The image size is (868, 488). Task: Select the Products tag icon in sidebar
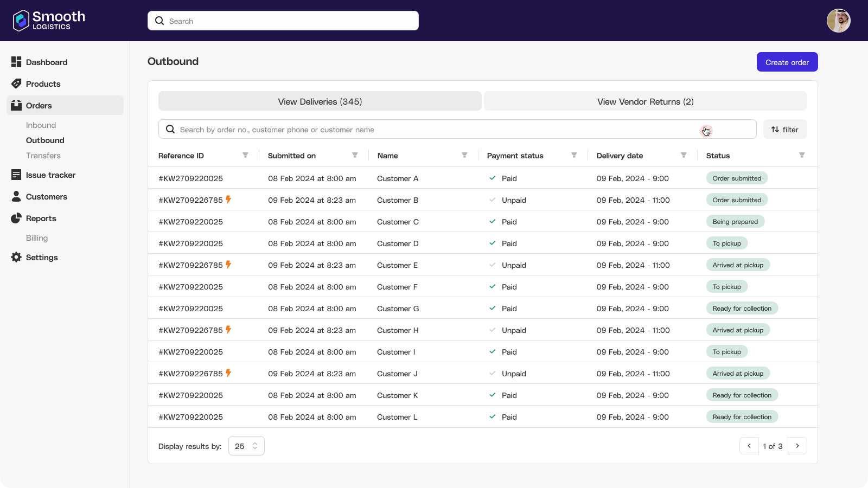point(16,84)
